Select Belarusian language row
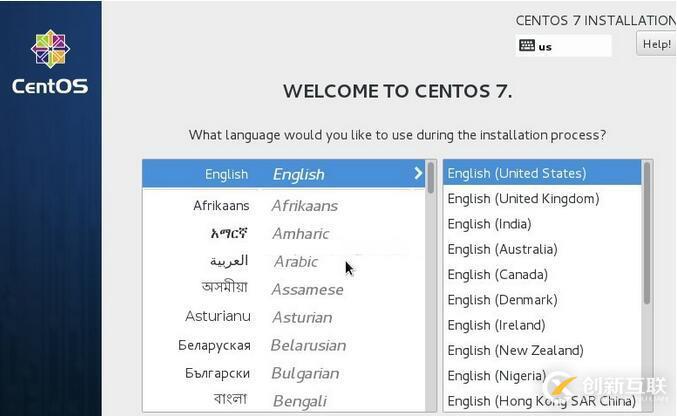This screenshot has width=677, height=416. (x=284, y=345)
